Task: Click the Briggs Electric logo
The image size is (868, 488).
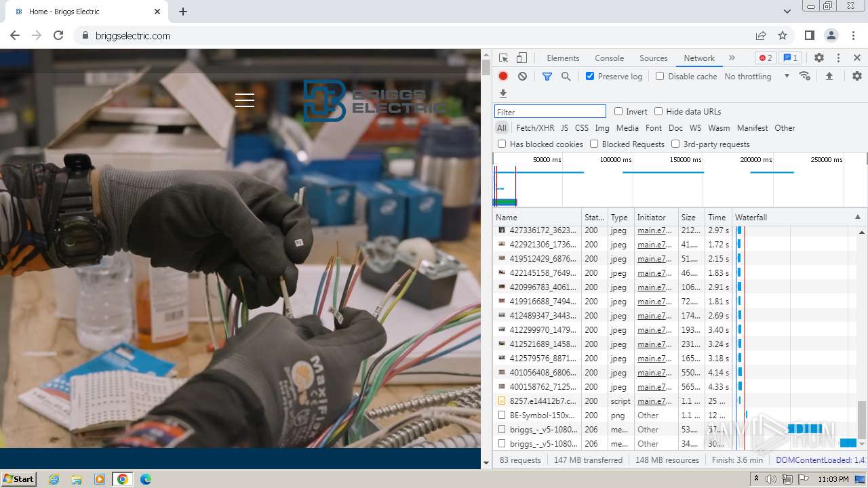Action: click(x=374, y=100)
